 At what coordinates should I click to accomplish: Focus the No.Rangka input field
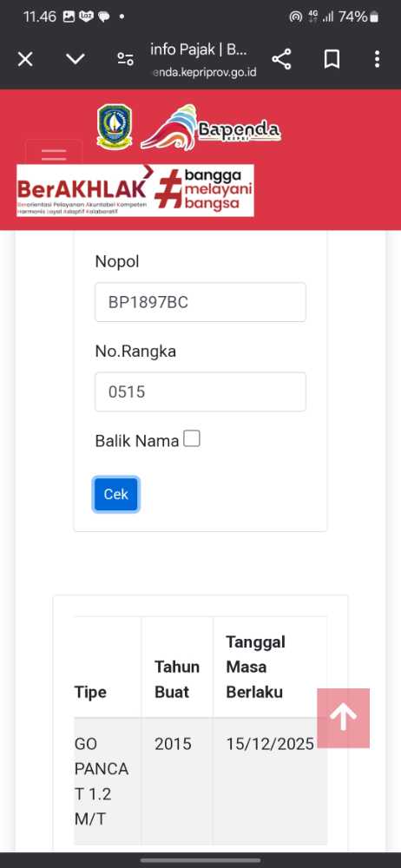point(200,392)
